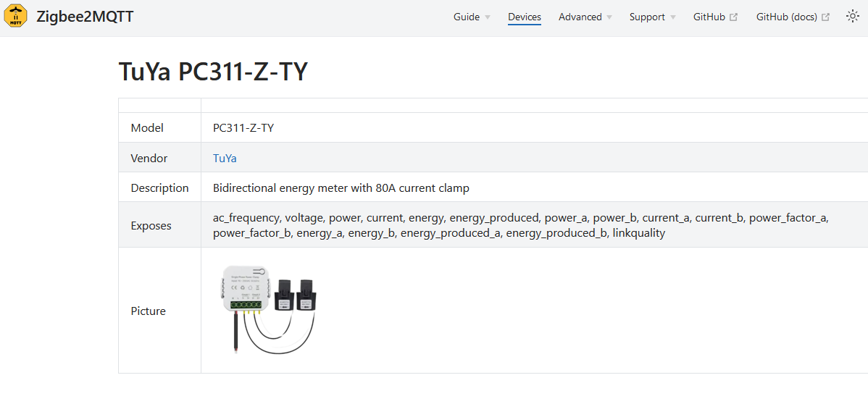Click the Bidirectional energy meter description text
This screenshot has width=868, height=404.
pos(341,188)
